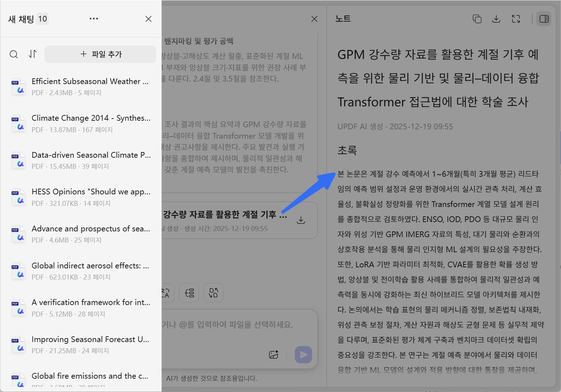Click the AI image sparkle icon
Screen dimensions: 561x392
[x=274, y=355]
